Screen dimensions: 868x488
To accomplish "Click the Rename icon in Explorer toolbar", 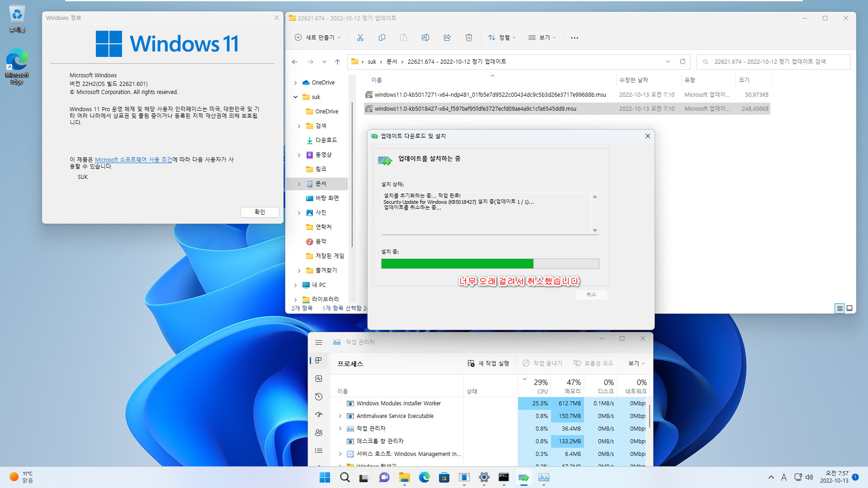I will [425, 38].
